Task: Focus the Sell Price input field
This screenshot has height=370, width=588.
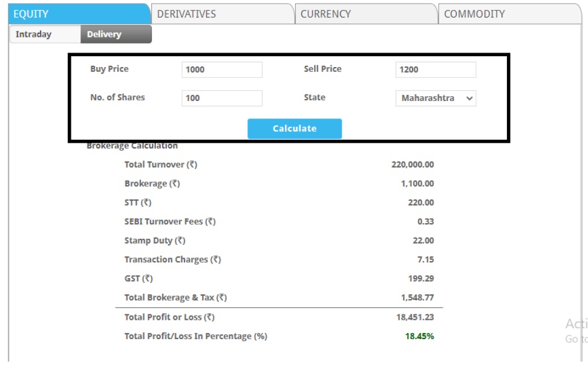Action: [x=436, y=70]
